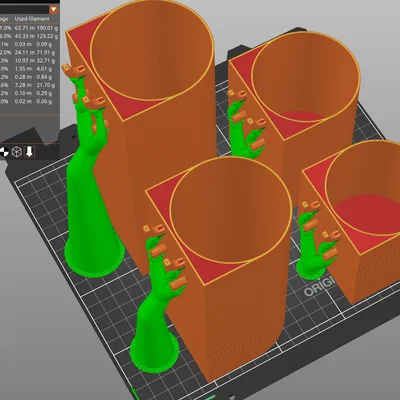Viewport: 400px width, 400px height.
Task: Select the 10.97 m 32.71 g legend row
Action: (x=29, y=61)
